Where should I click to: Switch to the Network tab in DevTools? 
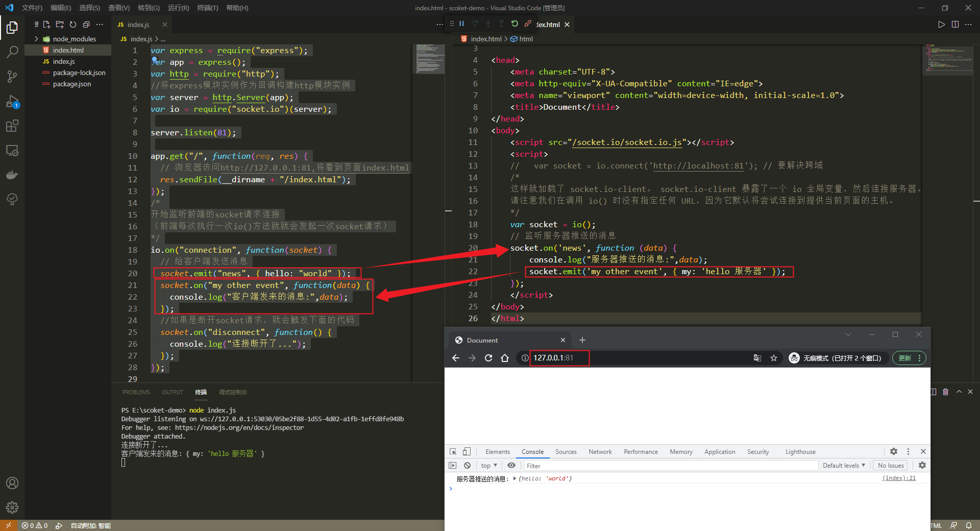pyautogui.click(x=600, y=452)
